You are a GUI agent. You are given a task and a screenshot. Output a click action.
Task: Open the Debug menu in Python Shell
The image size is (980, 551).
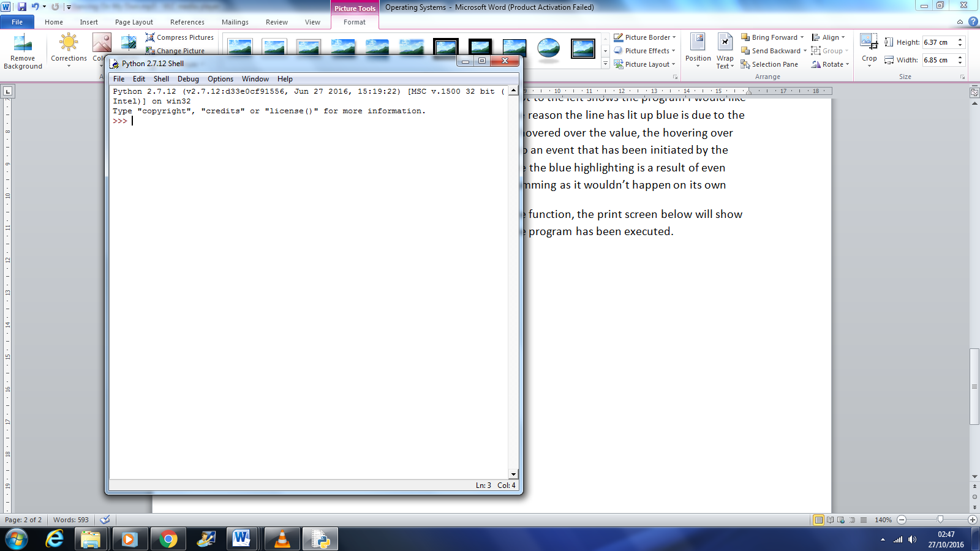(188, 78)
